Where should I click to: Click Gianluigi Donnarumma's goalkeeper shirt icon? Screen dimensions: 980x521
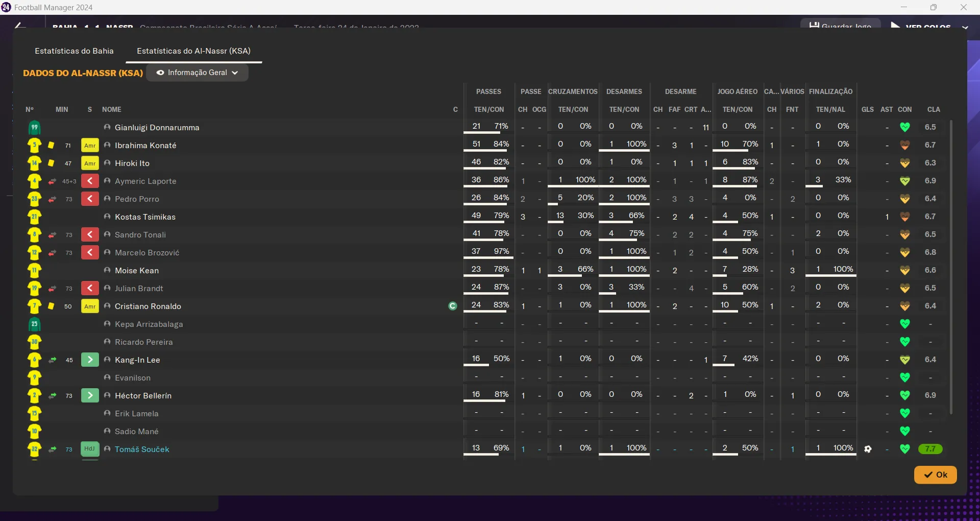[x=34, y=127]
